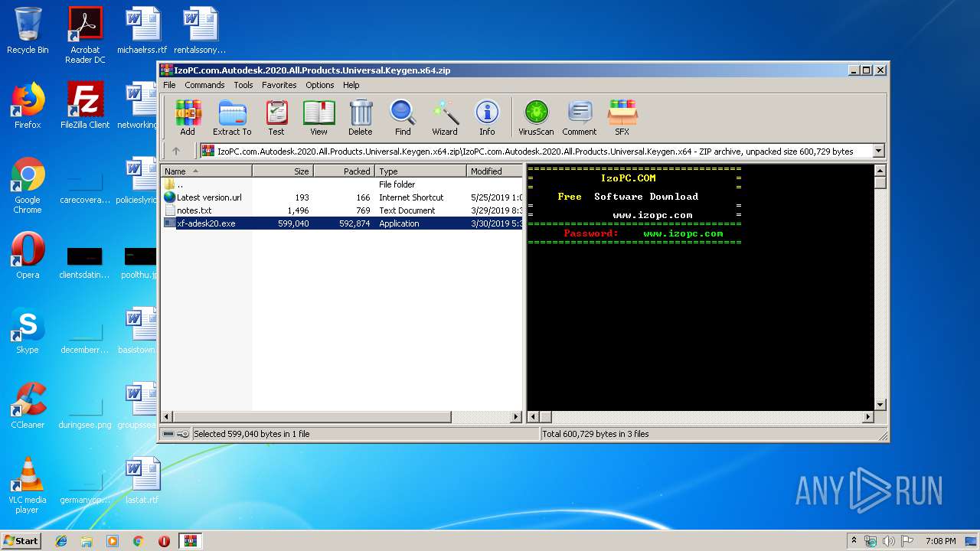Click the Add toolbar icon in WinRAR
The width and height of the screenshot is (980, 551).
188,118
